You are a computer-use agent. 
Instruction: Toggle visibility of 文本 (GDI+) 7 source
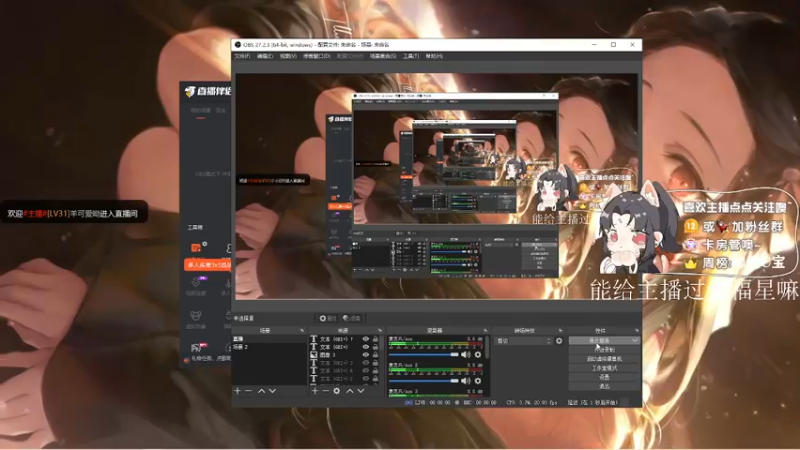(366, 339)
